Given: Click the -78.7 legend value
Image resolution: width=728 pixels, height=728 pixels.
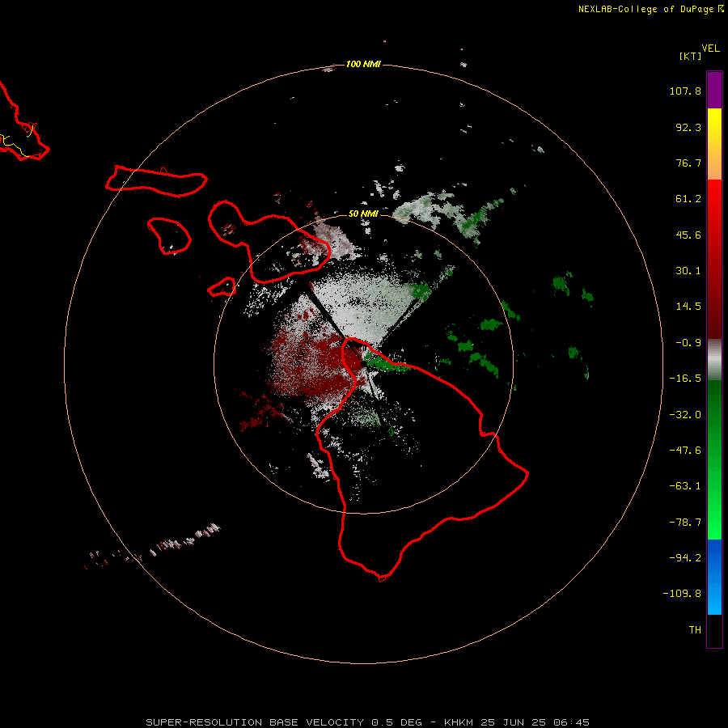Looking at the screenshot, I should click(x=685, y=523).
